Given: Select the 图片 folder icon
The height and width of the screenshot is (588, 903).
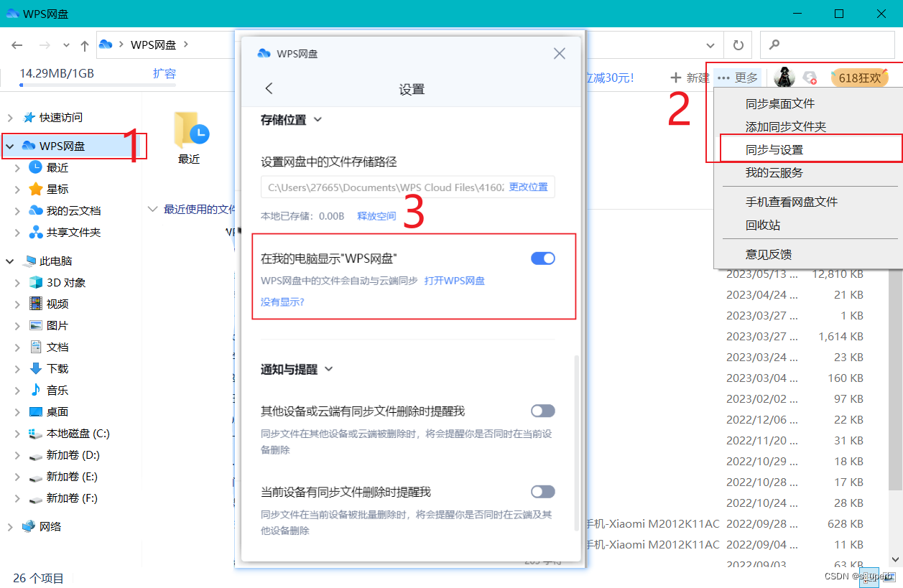Looking at the screenshot, I should point(36,325).
